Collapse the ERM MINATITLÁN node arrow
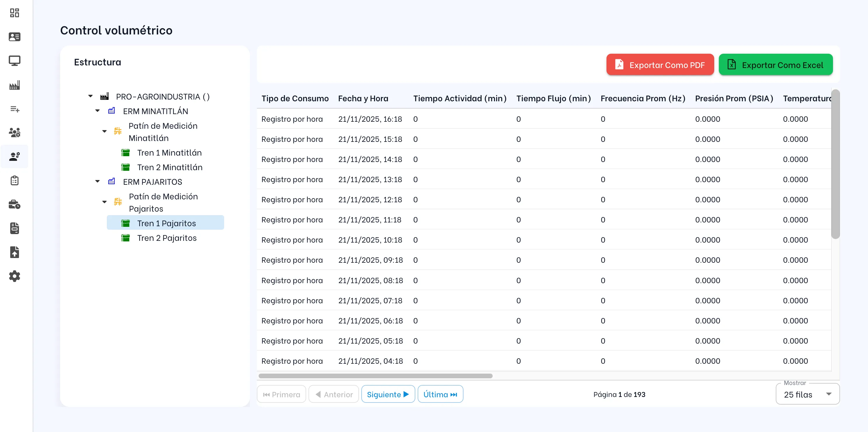Viewport: 868px width, 432px height. pos(97,111)
